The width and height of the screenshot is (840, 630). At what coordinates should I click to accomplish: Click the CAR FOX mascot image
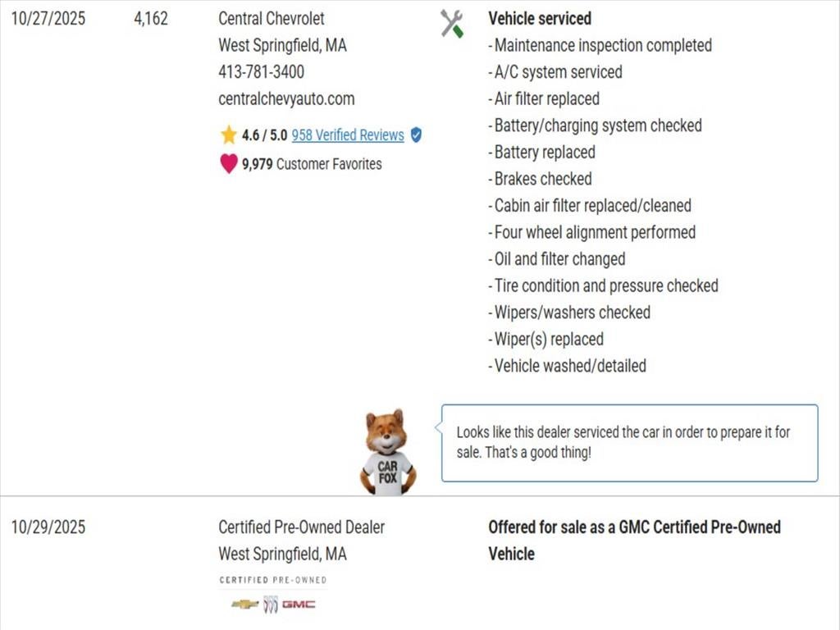[x=387, y=453]
